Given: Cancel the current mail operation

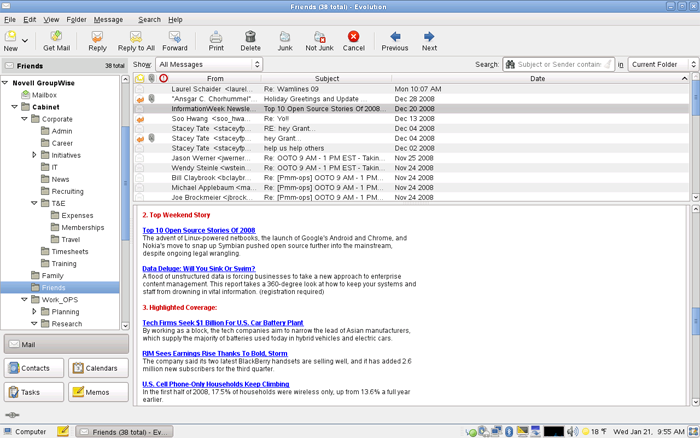Looking at the screenshot, I should (x=354, y=41).
